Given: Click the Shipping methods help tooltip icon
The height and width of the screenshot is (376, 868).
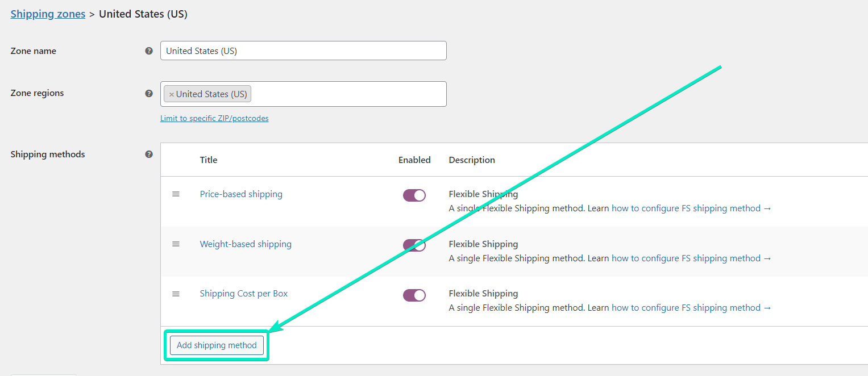Looking at the screenshot, I should pos(149,154).
